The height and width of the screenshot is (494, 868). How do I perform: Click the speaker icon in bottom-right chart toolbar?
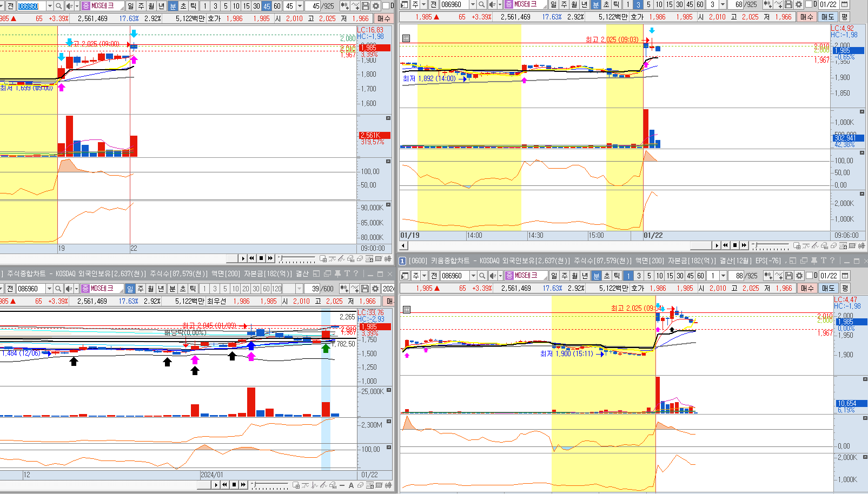(x=492, y=276)
